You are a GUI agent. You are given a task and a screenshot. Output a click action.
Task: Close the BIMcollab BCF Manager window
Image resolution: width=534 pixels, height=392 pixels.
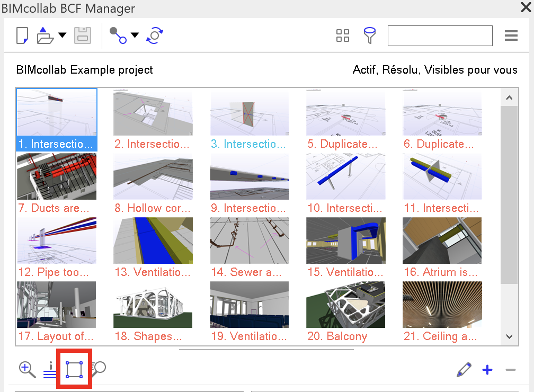coord(526,7)
